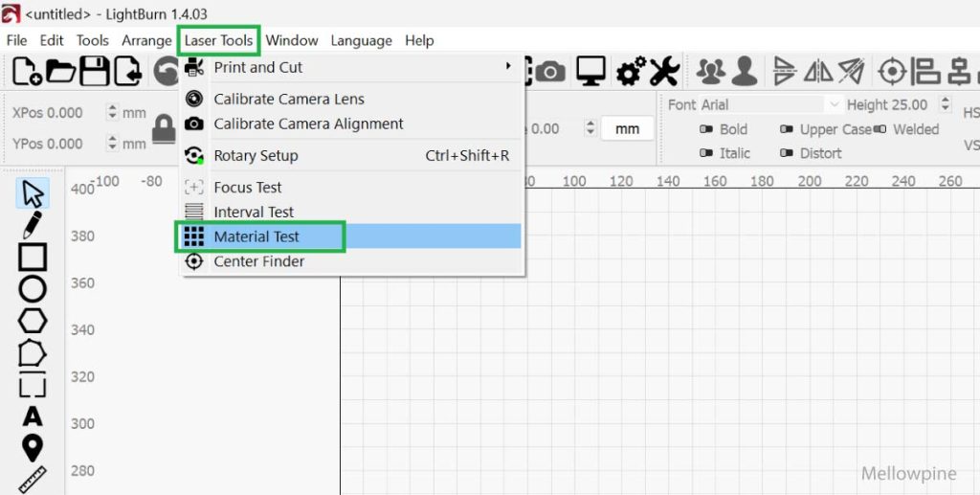Image resolution: width=980 pixels, height=495 pixels.
Task: Click the mm units button
Action: [x=628, y=128]
